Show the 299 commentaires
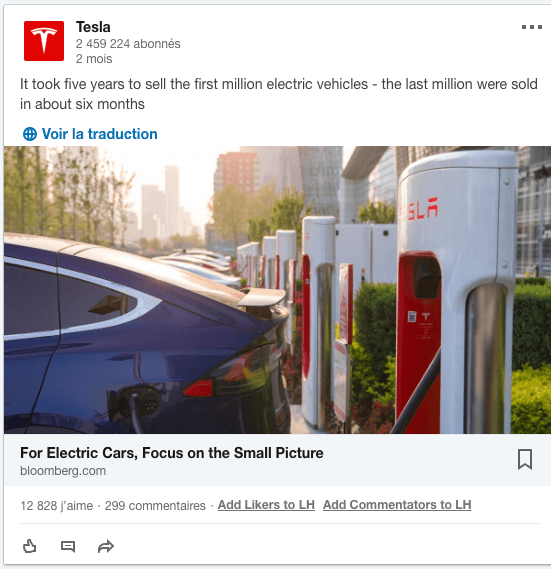Viewport: 551px width, 569px height. click(155, 505)
